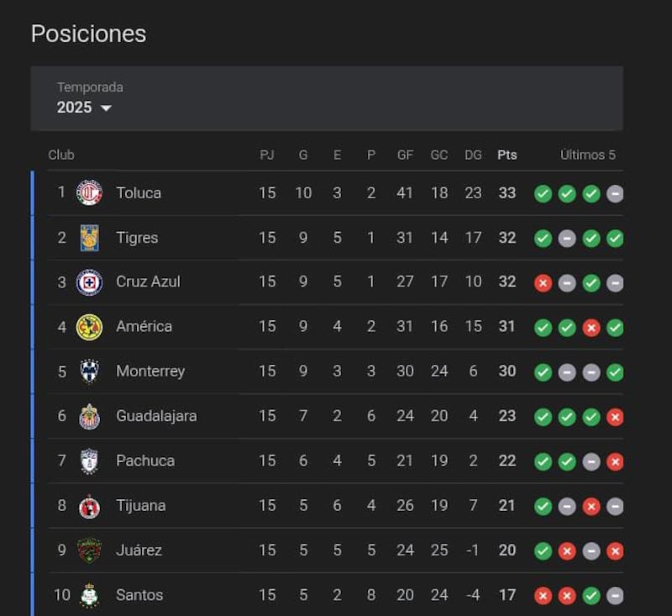Viewport: 672px width, 616px height.
Task: Click the Cruz Azul crest icon
Action: pyautogui.click(x=89, y=282)
